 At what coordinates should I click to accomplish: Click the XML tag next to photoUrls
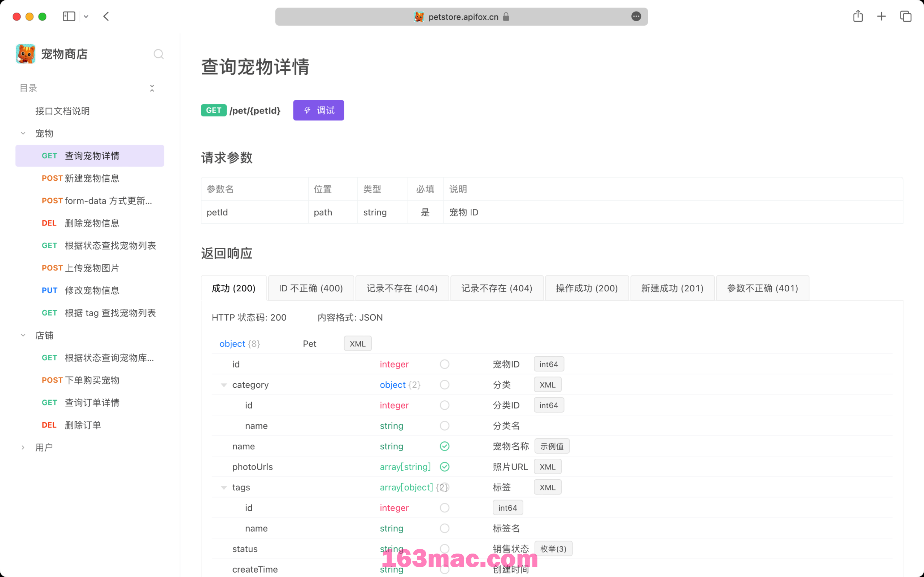pyautogui.click(x=547, y=466)
